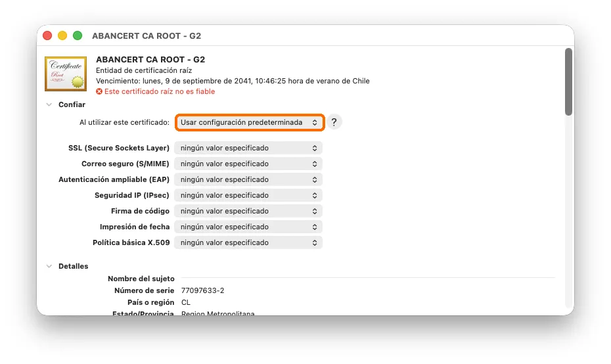611x364 pixels.
Task: Open the Seguridad IP (IPsec) dropdown
Action: pyautogui.click(x=248, y=195)
